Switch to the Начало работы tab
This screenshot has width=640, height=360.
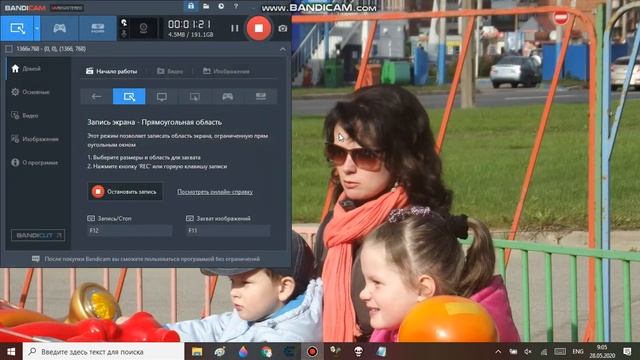111,71
